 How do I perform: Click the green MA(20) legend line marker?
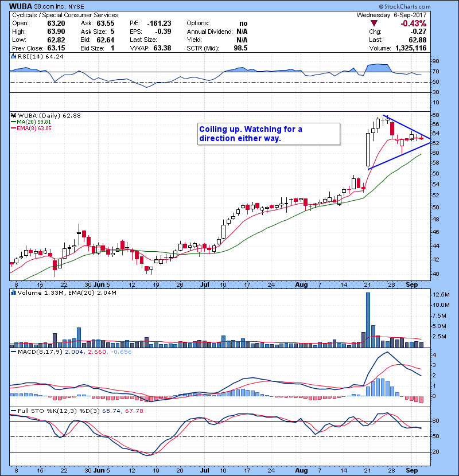[13, 122]
